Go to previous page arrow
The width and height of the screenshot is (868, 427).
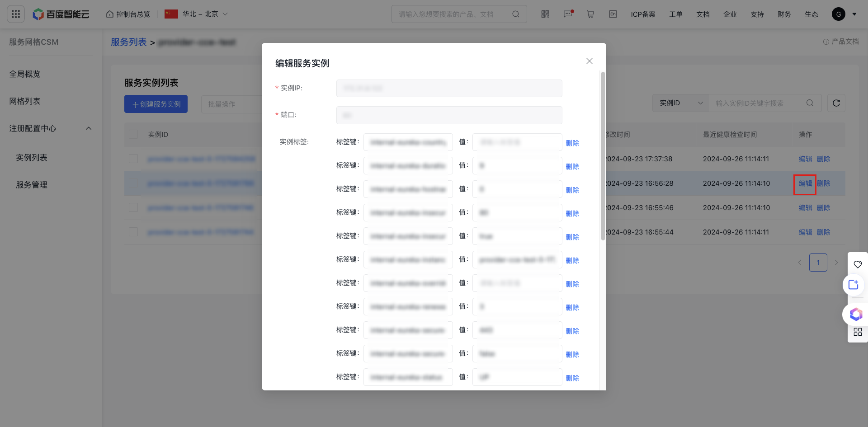pos(800,263)
